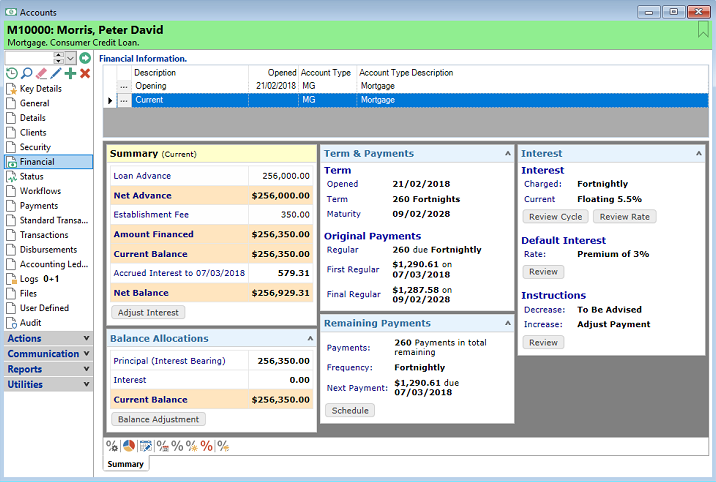Viewport: 716px width, 482px height.
Task: Click Review under Instructions
Action: [543, 342]
